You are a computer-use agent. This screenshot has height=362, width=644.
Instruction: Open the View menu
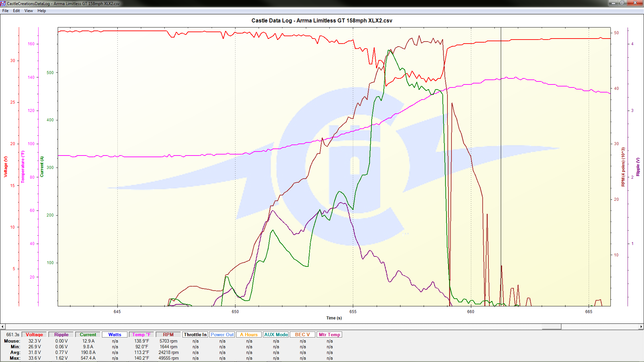(29, 11)
